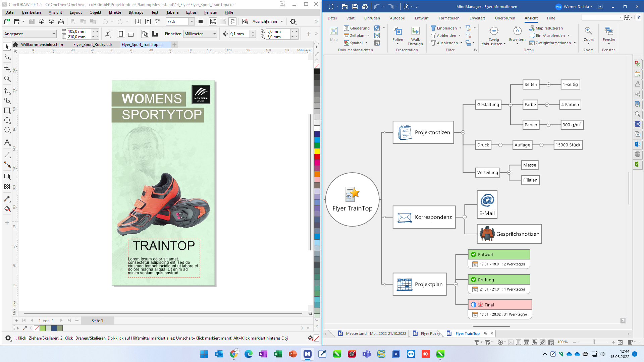Screen dimensions: 644x362
Task: Click the Import icon in CorelDRAW toolbar
Action: click(x=138, y=21)
